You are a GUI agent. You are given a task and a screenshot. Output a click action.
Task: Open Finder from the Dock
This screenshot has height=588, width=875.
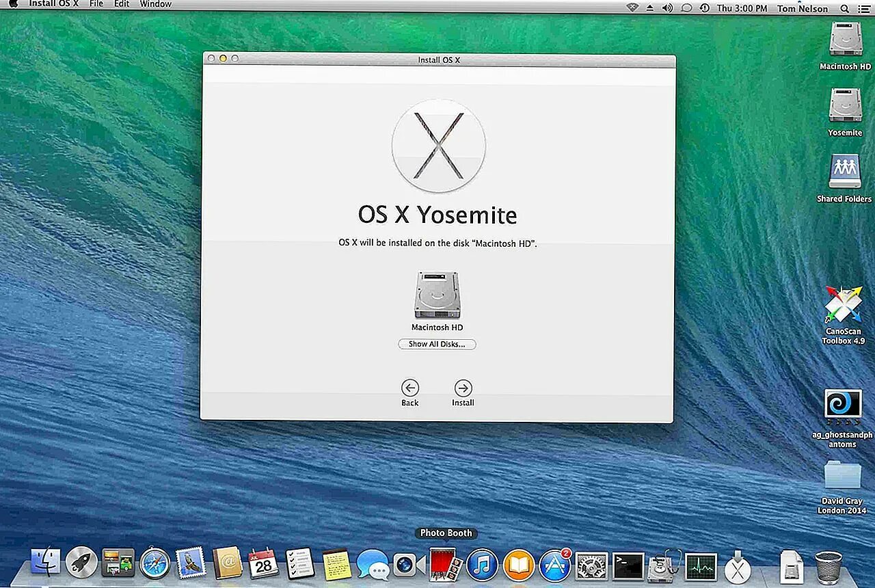tap(46, 563)
